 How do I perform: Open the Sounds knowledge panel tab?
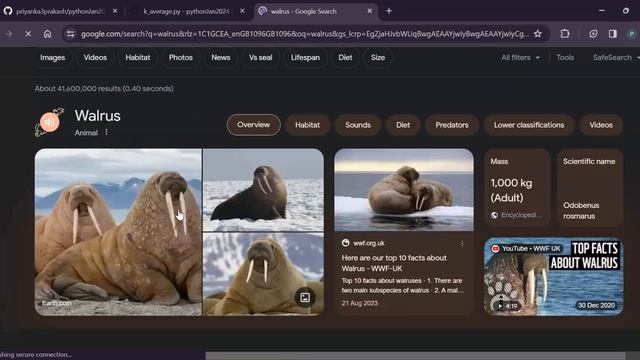[x=358, y=125]
